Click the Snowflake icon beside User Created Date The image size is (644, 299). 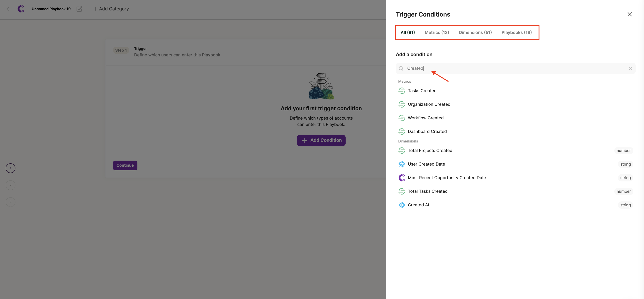[402, 164]
